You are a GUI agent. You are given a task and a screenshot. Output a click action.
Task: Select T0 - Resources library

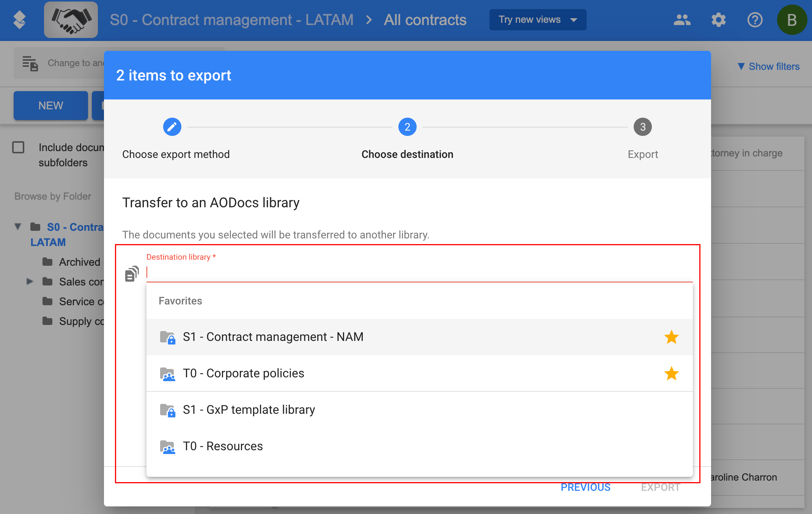420,446
